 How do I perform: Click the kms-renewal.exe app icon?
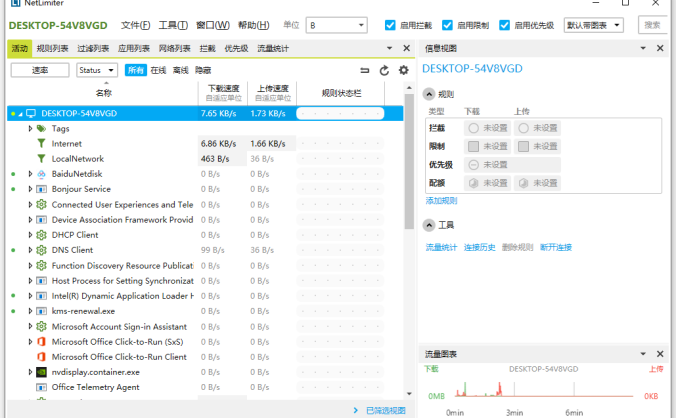coord(41,311)
